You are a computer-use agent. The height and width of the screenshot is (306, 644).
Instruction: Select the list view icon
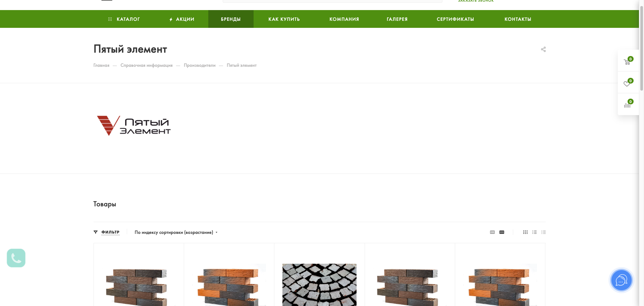coord(535,232)
